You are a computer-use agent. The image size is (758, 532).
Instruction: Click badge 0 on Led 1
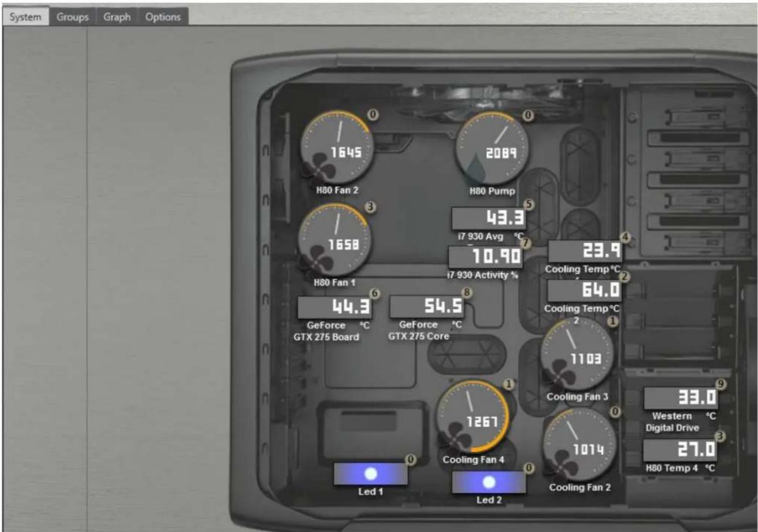tap(411, 459)
